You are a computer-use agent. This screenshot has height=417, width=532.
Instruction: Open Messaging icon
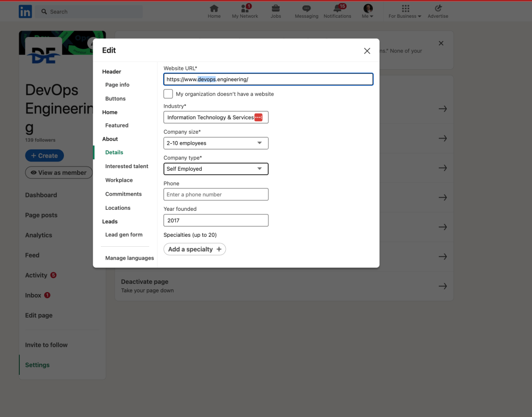(306, 11)
